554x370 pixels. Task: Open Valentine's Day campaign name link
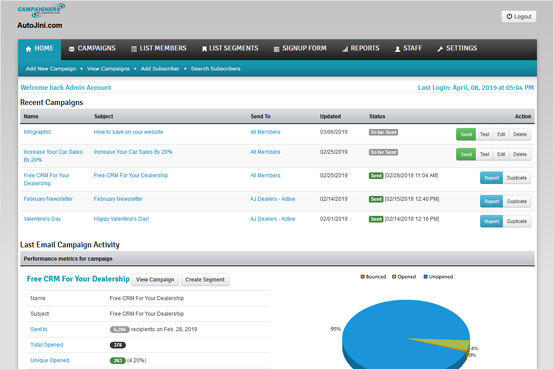(42, 219)
